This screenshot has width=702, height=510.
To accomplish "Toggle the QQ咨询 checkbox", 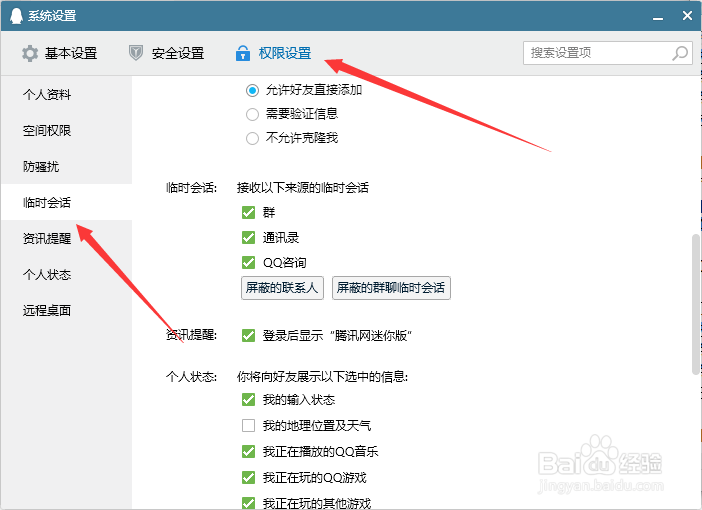I will 248,262.
